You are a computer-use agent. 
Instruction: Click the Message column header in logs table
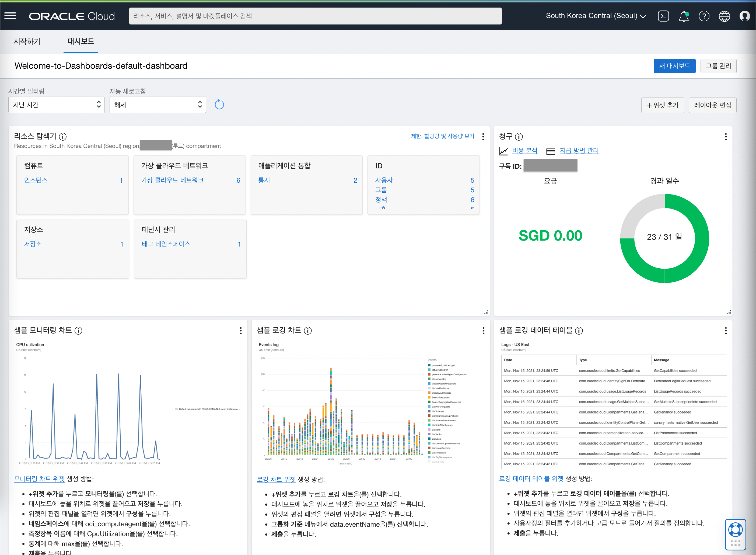point(689,360)
